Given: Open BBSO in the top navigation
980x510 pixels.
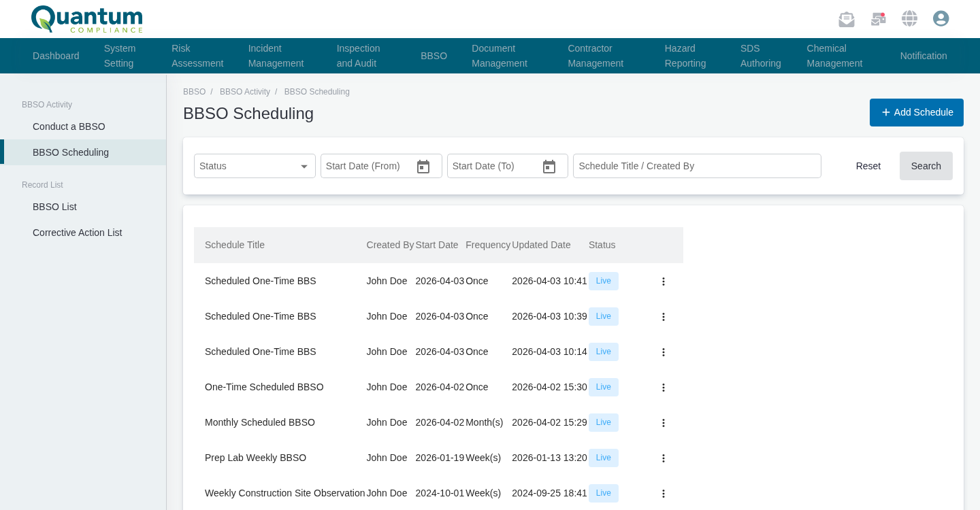Looking at the screenshot, I should point(434,56).
